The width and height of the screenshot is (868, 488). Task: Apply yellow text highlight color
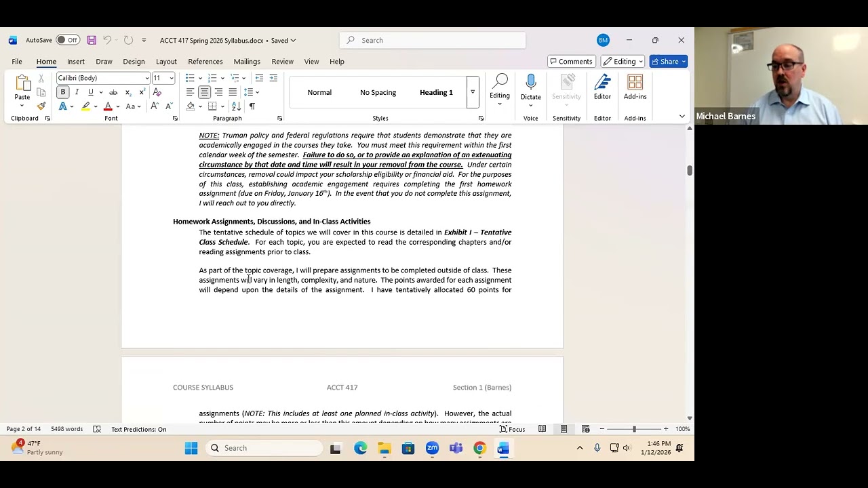(85, 106)
